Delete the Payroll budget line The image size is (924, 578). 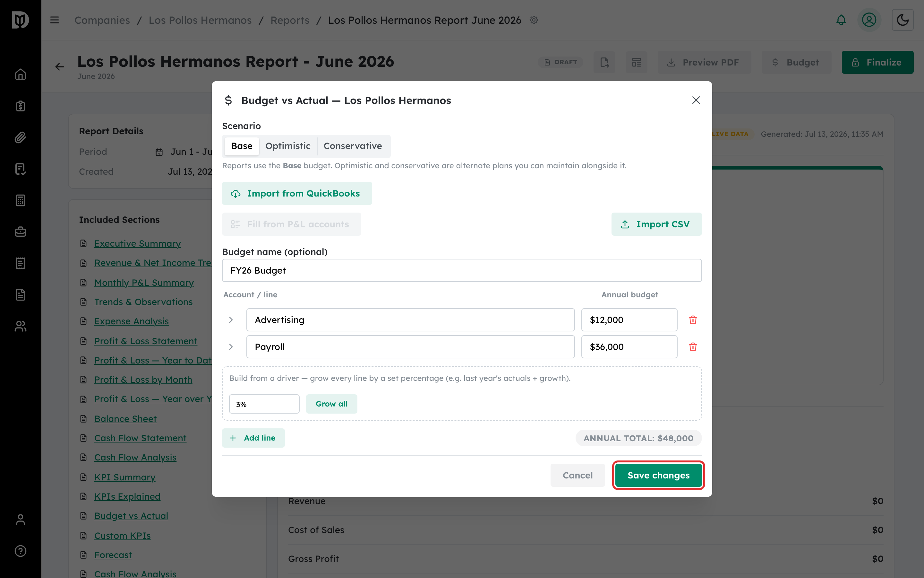pos(693,347)
